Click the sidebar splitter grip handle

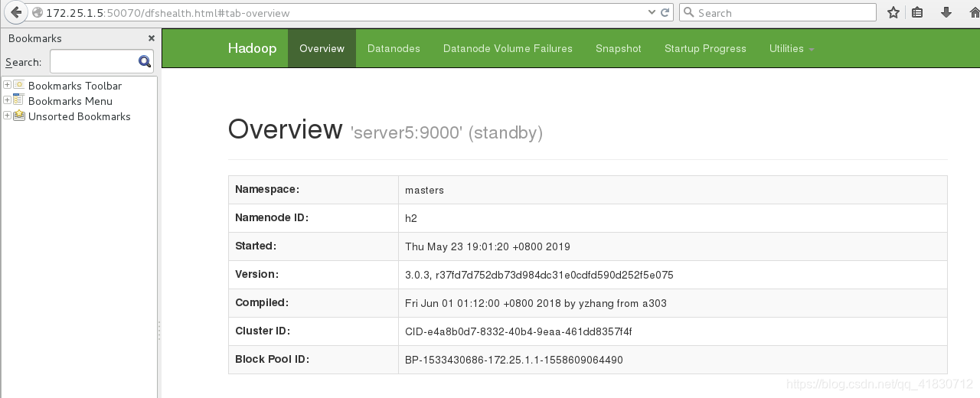(x=159, y=330)
